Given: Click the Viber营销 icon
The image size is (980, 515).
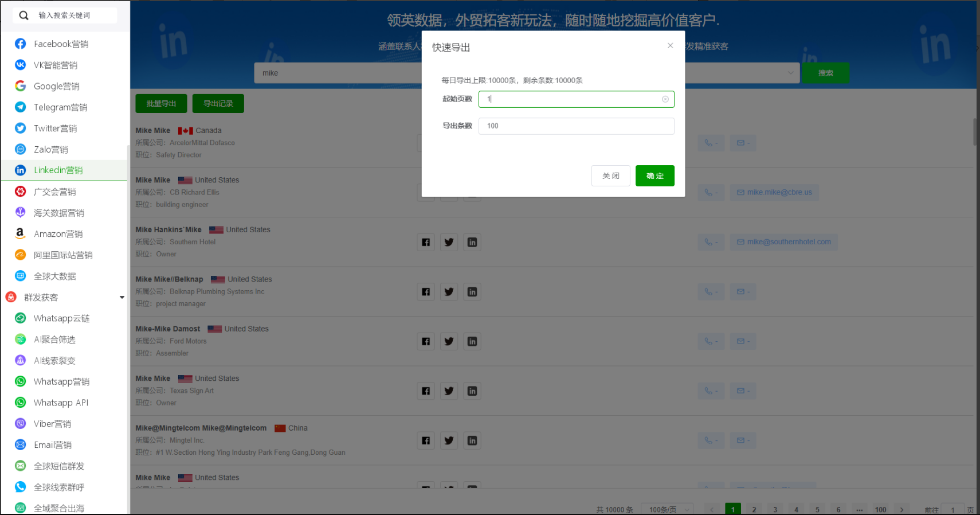Looking at the screenshot, I should [x=20, y=424].
